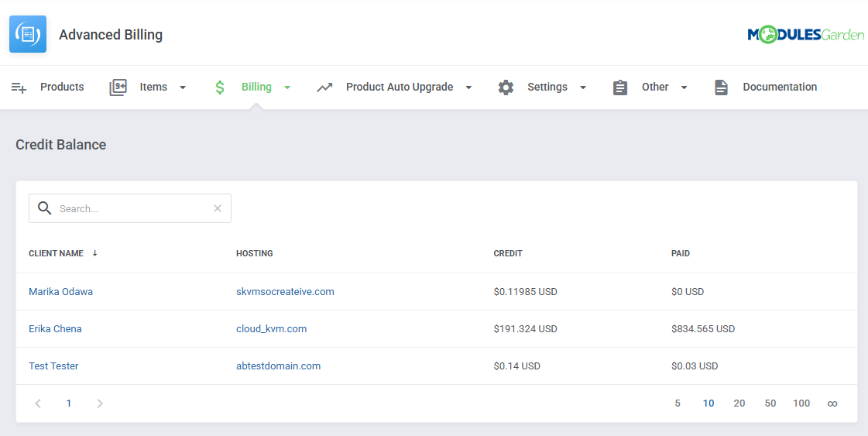Image resolution: width=868 pixels, height=436 pixels.
Task: Expand the Product Auto Upgrade dropdown arrow
Action: (x=468, y=88)
